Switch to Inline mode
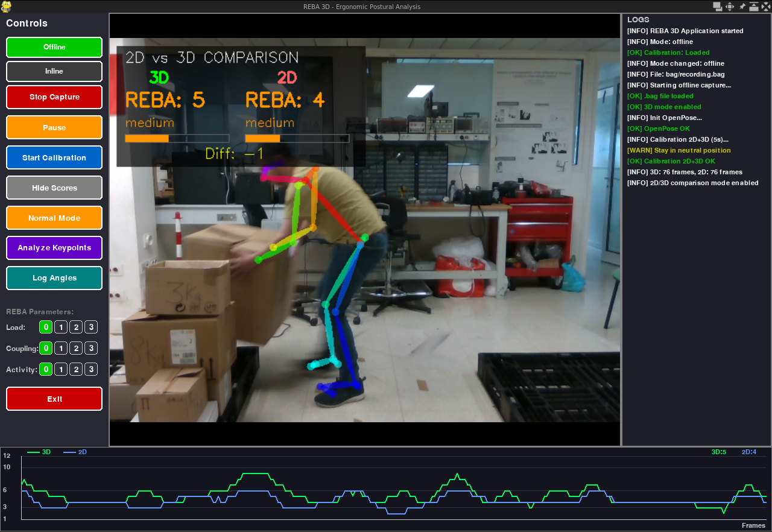The image size is (772, 532). pos(54,71)
